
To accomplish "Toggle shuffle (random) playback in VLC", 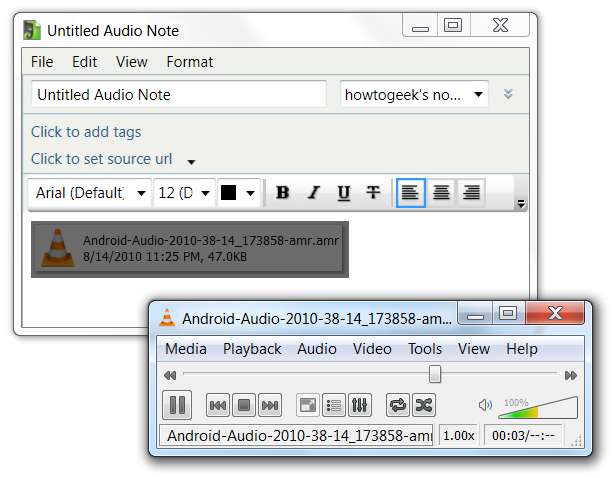I will 423,405.
